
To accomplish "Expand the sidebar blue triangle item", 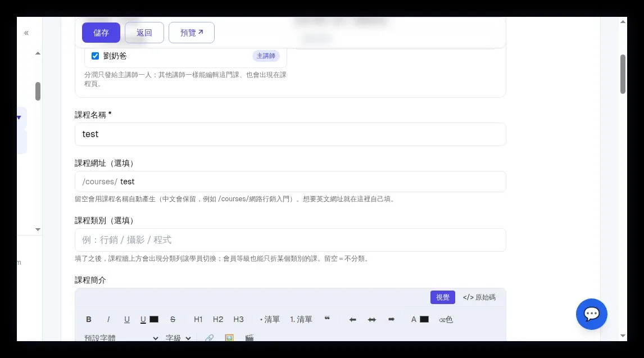I will point(19,118).
